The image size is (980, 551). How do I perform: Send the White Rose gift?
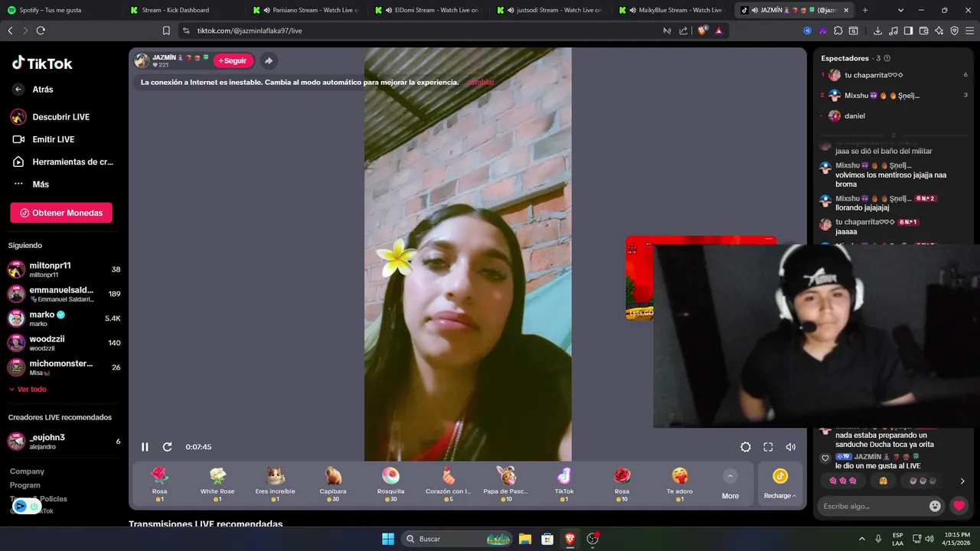point(217,484)
